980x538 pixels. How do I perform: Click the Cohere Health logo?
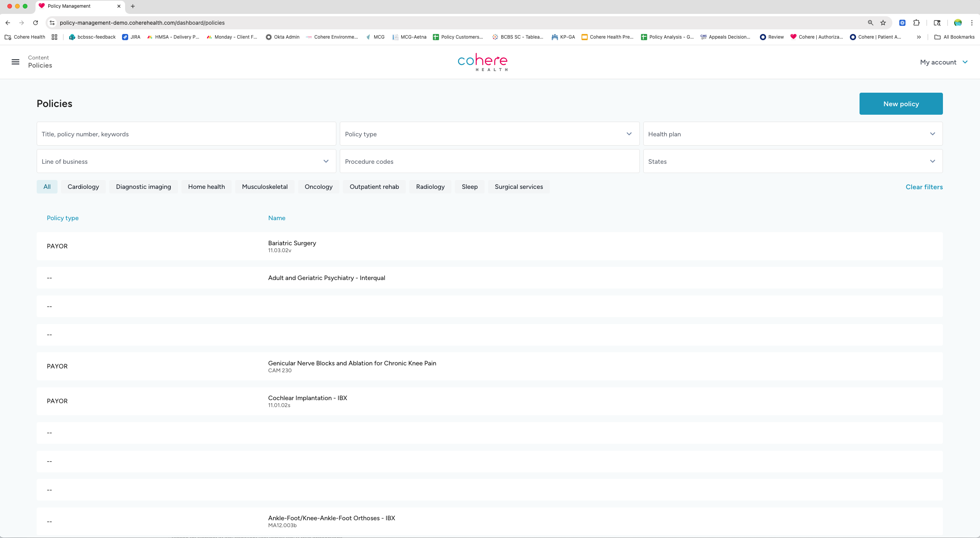[483, 62]
